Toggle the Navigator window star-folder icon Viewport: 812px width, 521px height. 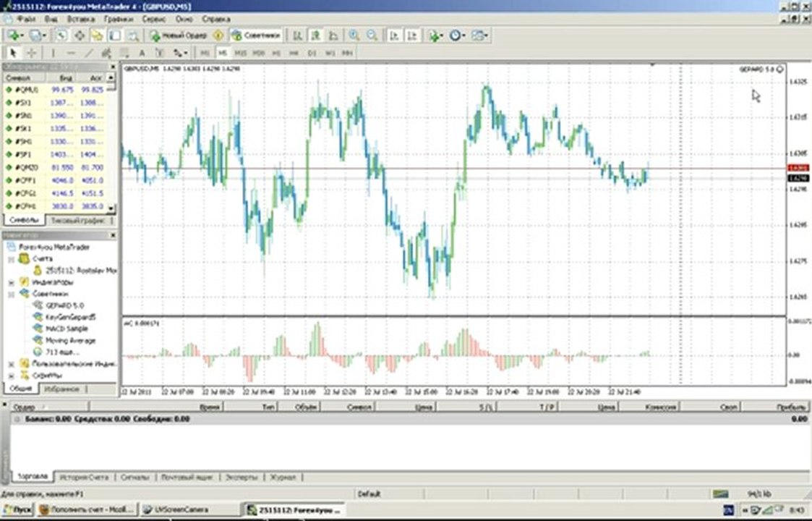97,35
